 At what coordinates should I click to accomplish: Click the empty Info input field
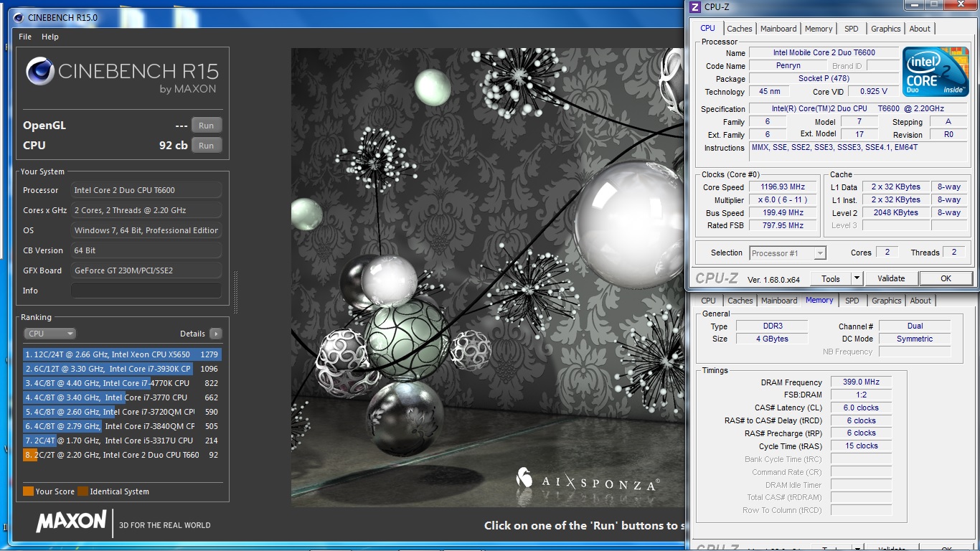[146, 291]
